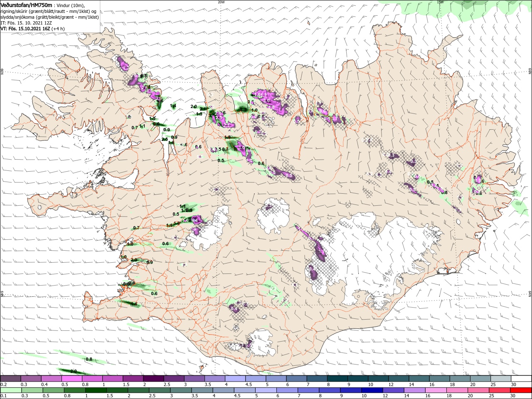Pick the snow-scale swatch labeled 1.5 (purple)
The width and height of the screenshot is (532, 399).
point(133,379)
